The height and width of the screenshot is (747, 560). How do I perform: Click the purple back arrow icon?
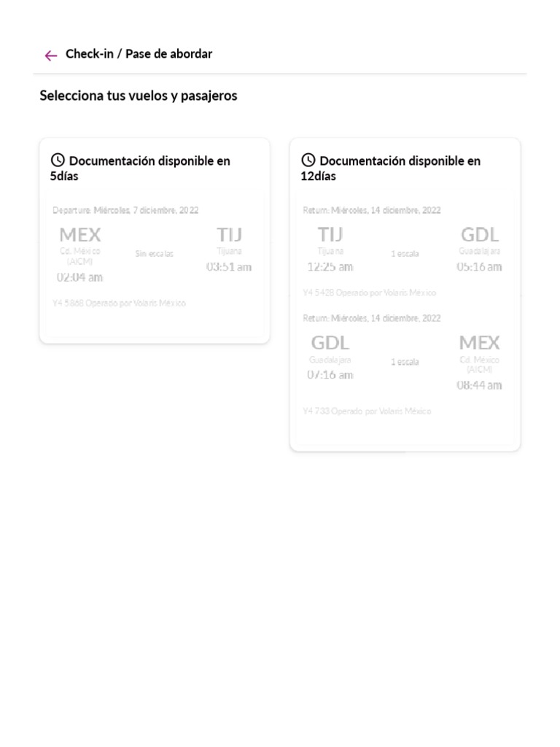click(x=50, y=55)
